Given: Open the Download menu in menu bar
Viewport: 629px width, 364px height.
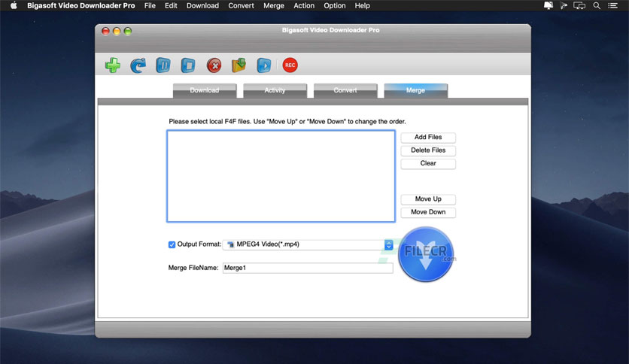Looking at the screenshot, I should click(202, 5).
